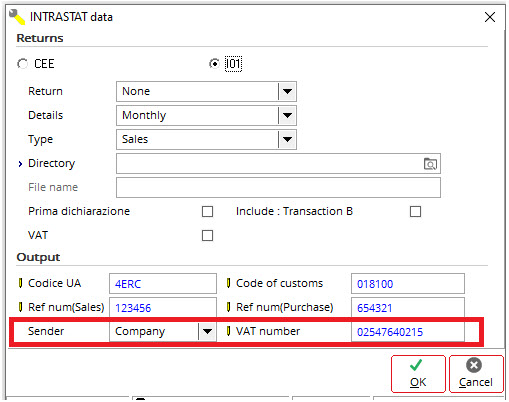
Task: Click the grey X Cancel icon
Action: click(x=474, y=365)
